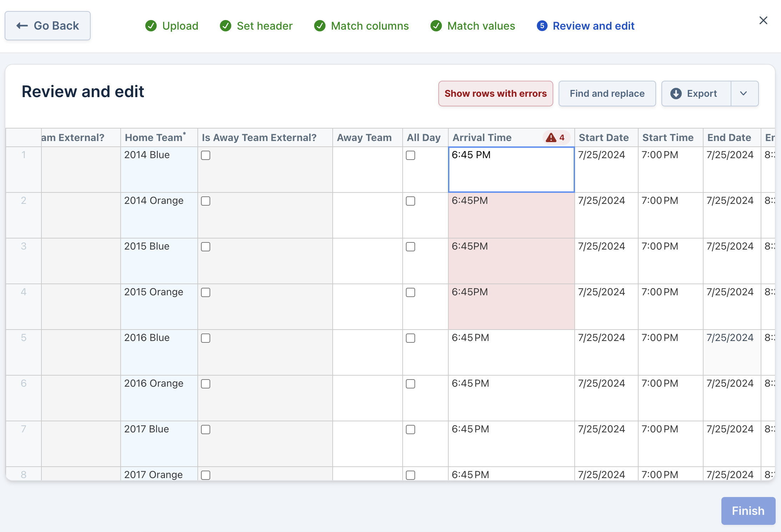
Task: Select the Start Time cell in row 2
Action: pos(670,215)
